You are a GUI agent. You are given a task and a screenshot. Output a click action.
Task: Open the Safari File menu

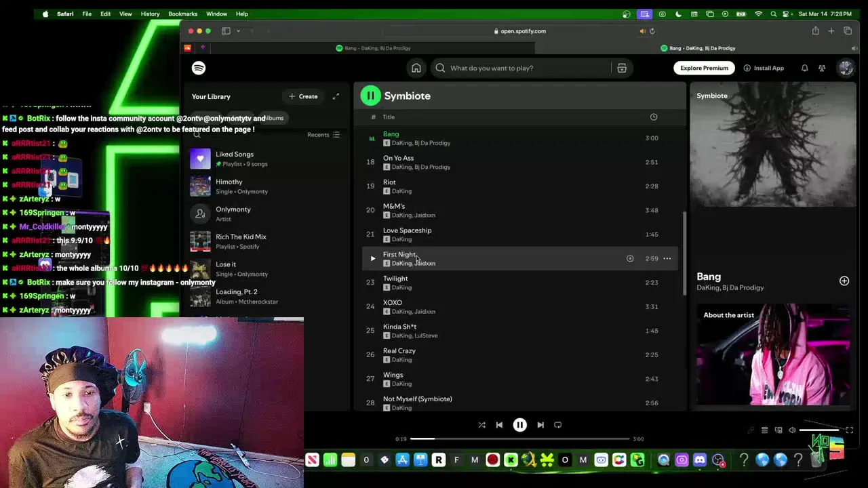click(87, 14)
